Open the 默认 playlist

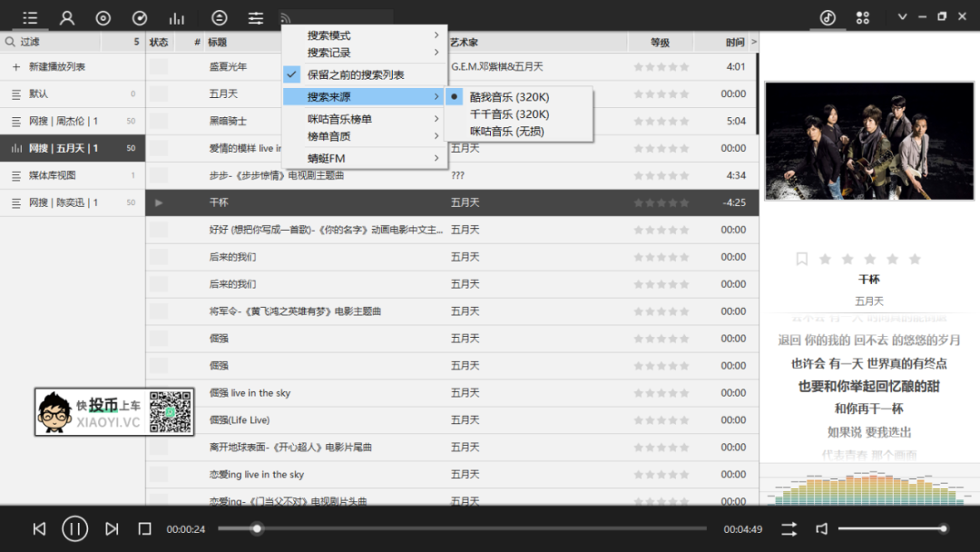(73, 94)
